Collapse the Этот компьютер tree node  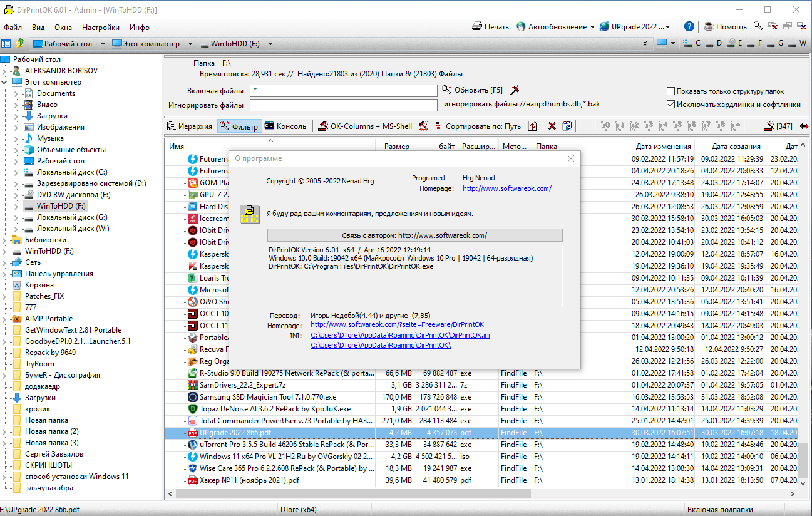click(x=5, y=82)
